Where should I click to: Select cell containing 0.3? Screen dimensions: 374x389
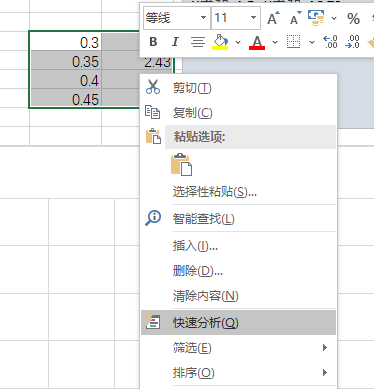coord(66,41)
